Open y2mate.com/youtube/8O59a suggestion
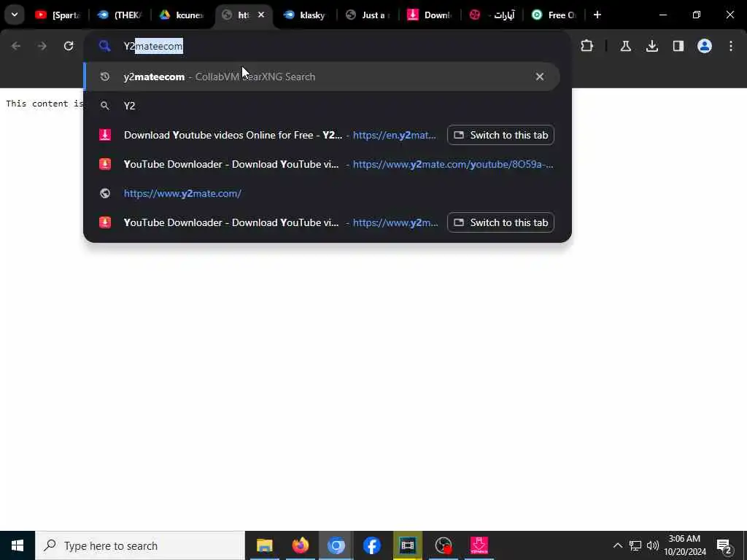Viewport: 747px width, 560px height. point(322,164)
